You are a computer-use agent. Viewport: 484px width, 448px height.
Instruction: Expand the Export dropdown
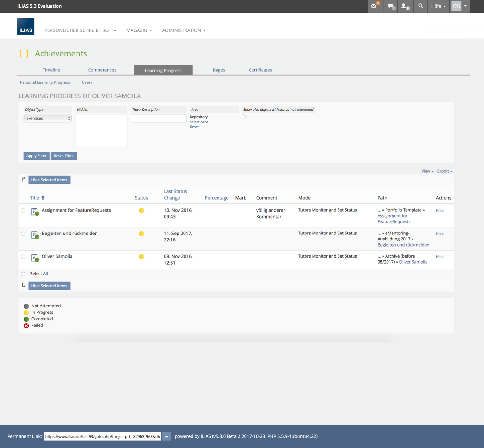(x=444, y=171)
